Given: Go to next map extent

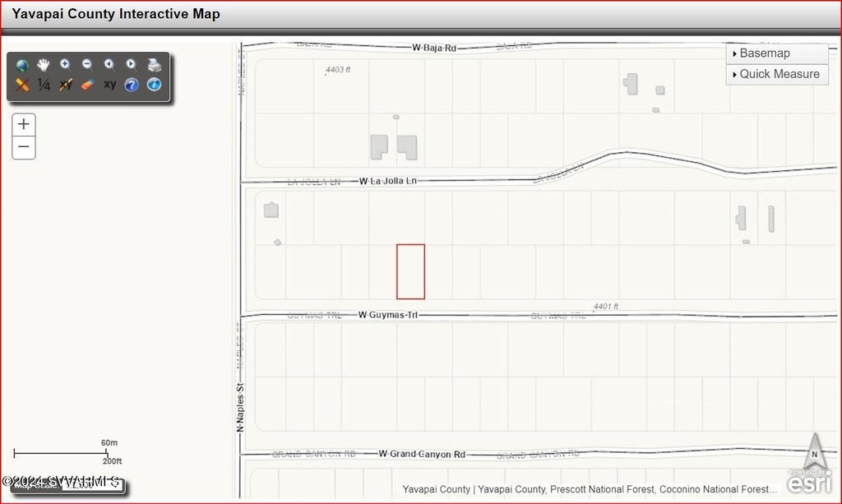Looking at the screenshot, I should (132, 65).
